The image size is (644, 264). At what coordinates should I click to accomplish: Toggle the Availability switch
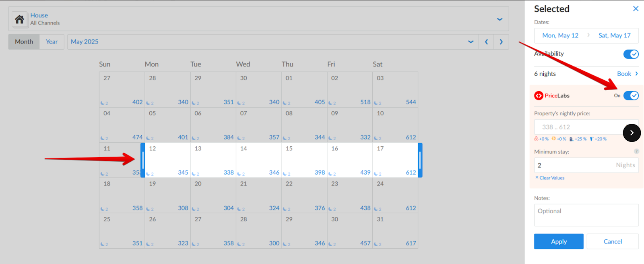pos(631,54)
